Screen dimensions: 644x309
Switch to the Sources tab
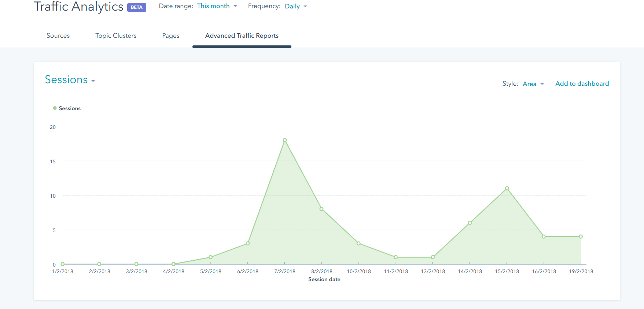[58, 36]
